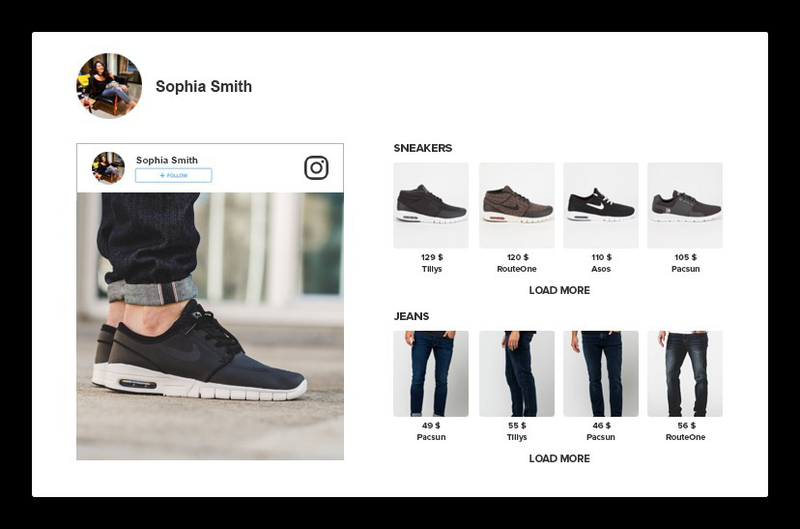Select the brown 120 $ RouteOne sneaker

point(517,206)
